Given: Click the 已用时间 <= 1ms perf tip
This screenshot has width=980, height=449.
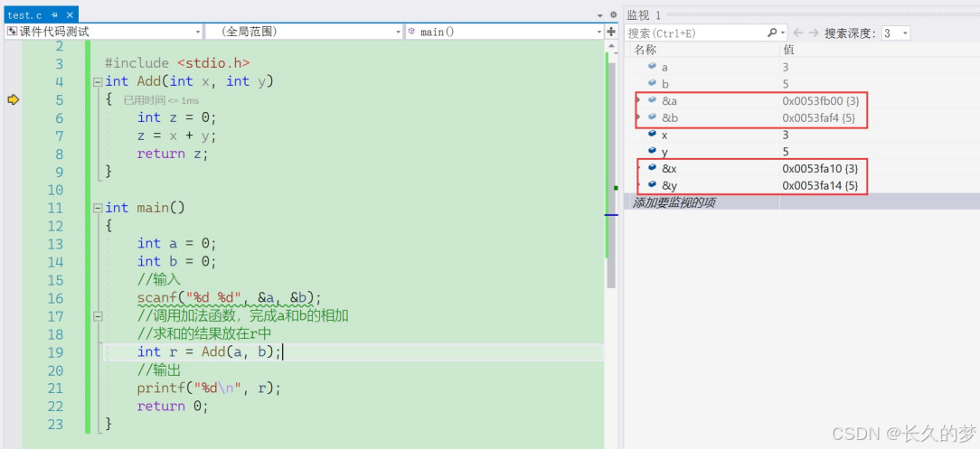Looking at the screenshot, I should [x=161, y=100].
